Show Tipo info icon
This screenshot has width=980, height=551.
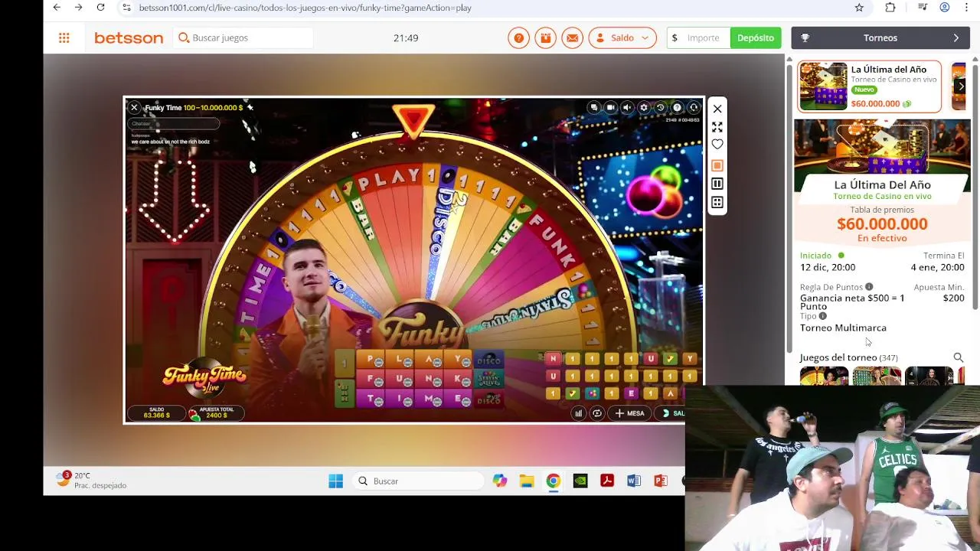click(823, 316)
